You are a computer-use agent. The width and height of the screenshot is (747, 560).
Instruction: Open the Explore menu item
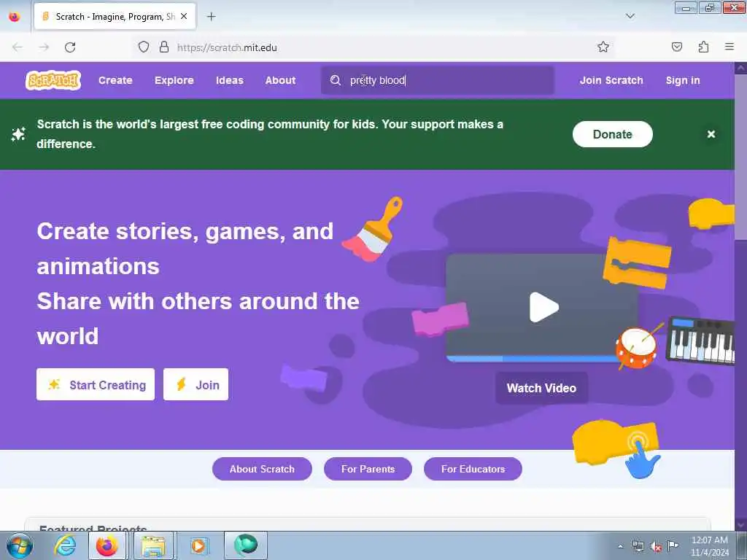[x=174, y=80]
